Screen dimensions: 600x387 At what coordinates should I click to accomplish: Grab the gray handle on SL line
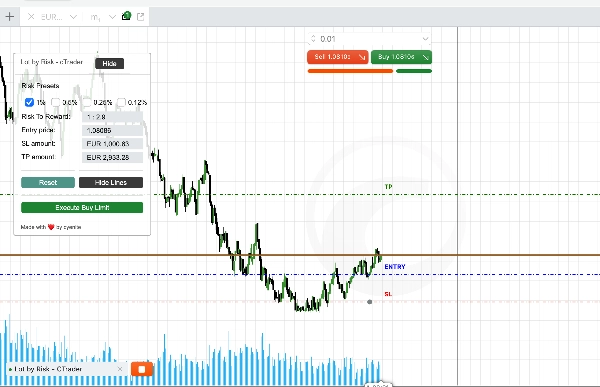point(370,302)
